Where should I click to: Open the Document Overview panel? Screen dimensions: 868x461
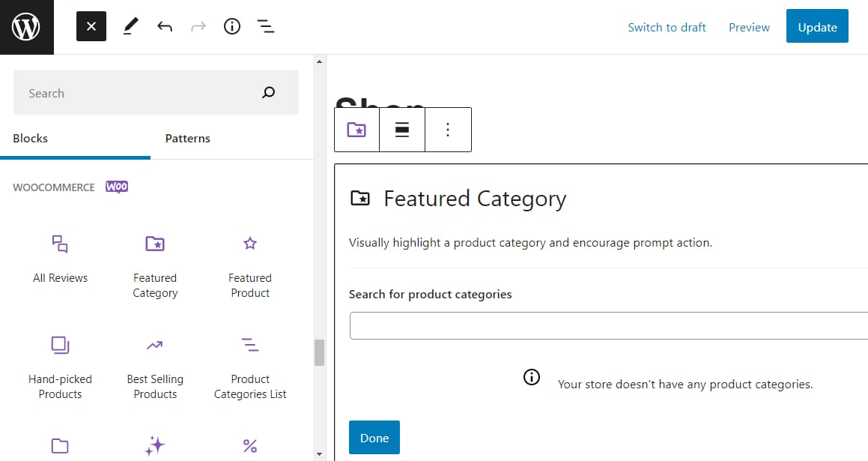tap(266, 26)
